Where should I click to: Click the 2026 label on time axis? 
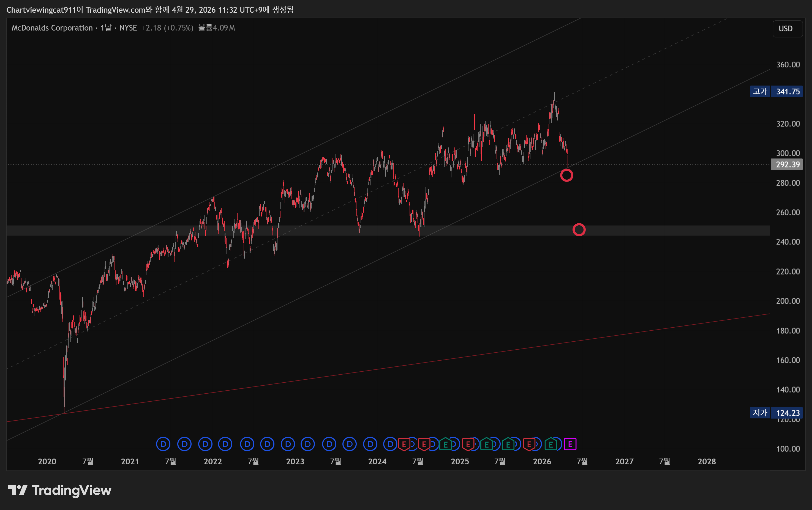(542, 462)
